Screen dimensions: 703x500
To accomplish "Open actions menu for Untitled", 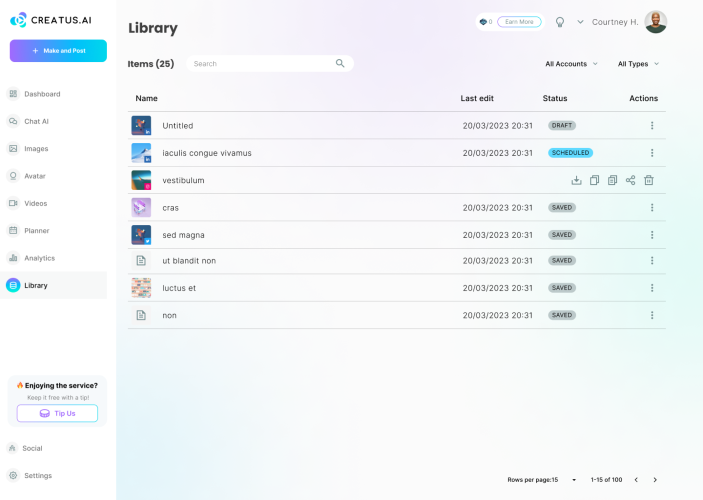I will coord(652,126).
